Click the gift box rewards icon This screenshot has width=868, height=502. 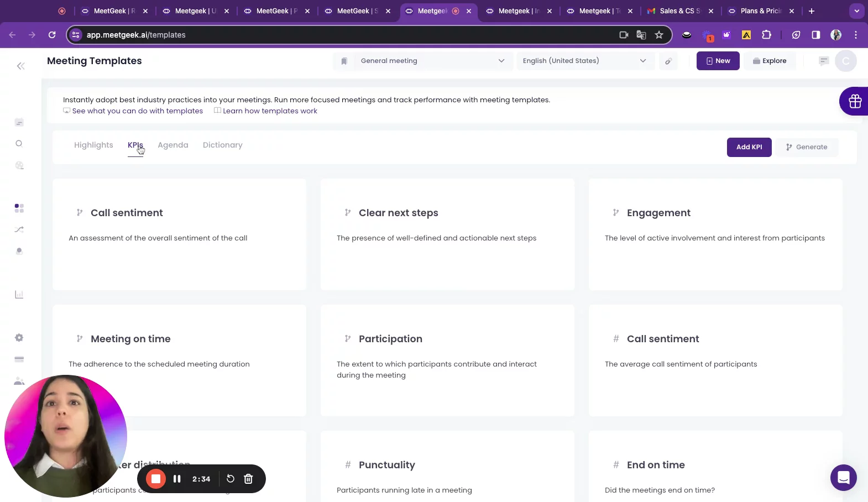pyautogui.click(x=855, y=101)
